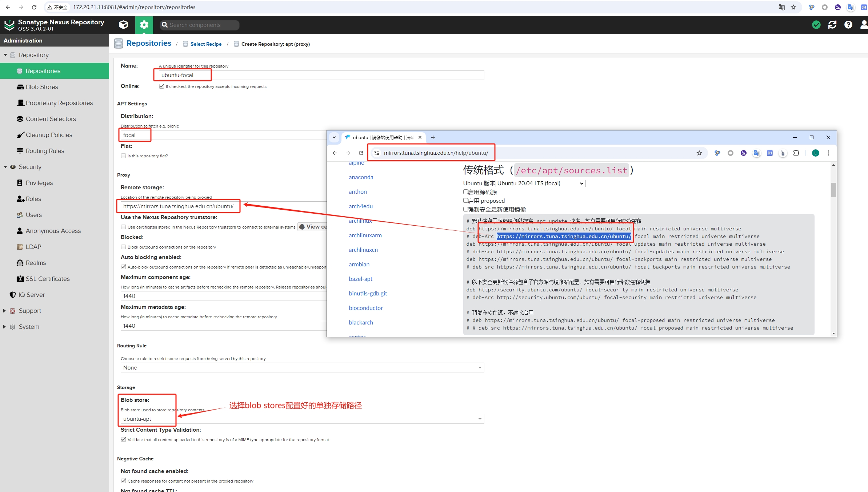Screen dimensions: 868x492
Task: Click the Select Recipe breadcrumb link
Action: tap(206, 44)
